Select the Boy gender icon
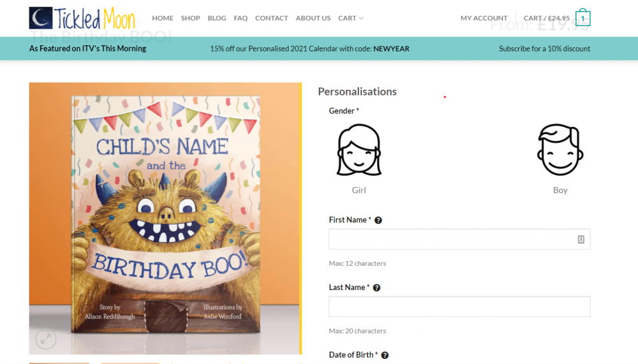 click(560, 150)
